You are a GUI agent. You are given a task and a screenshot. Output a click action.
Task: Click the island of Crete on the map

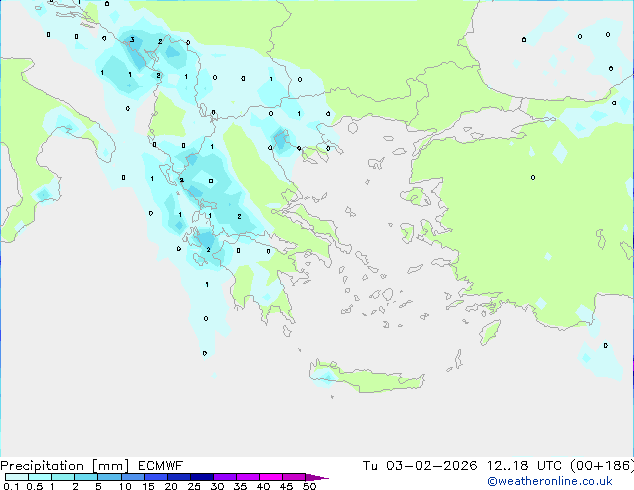coord(366,377)
